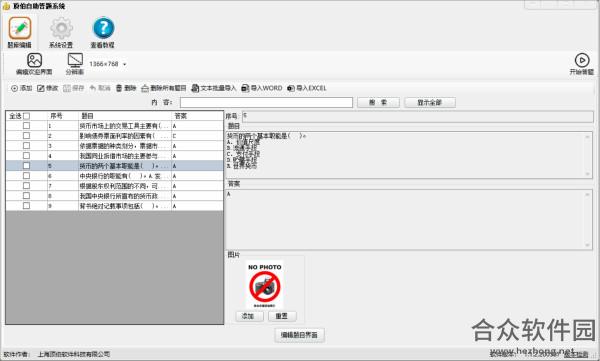The width and height of the screenshot is (600, 361).
Task: Click inside the 答案 answer text box
Action: (x=409, y=220)
